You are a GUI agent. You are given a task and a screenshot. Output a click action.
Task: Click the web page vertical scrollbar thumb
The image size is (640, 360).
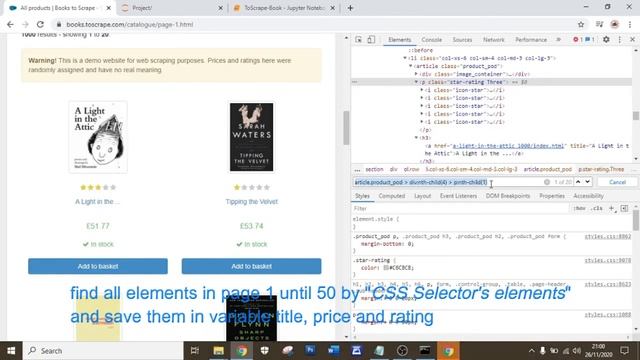pos(346,128)
